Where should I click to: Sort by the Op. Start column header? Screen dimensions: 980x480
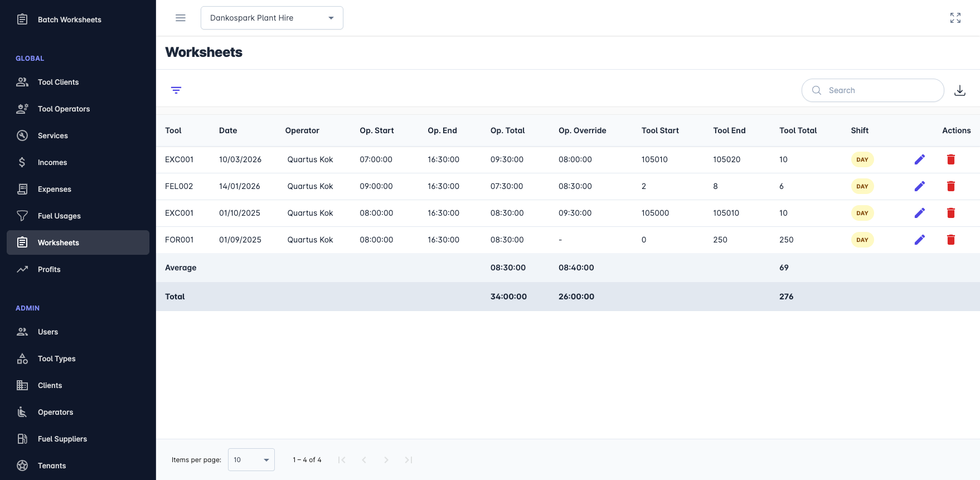point(377,130)
